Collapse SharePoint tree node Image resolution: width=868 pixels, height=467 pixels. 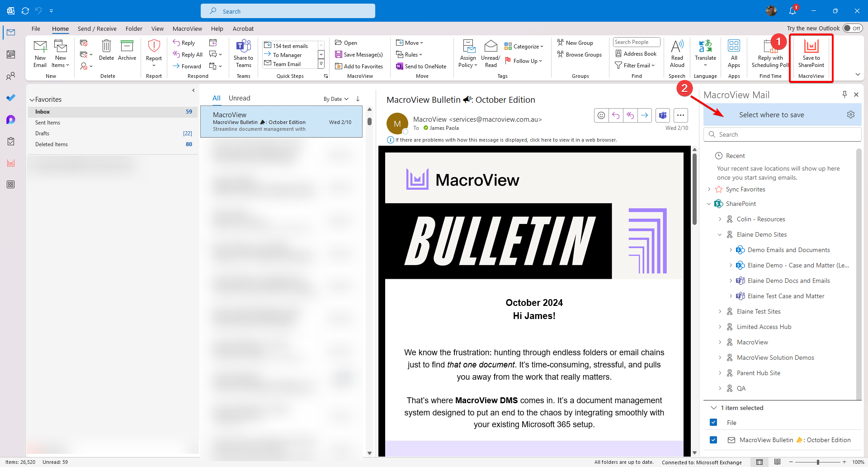click(x=709, y=204)
